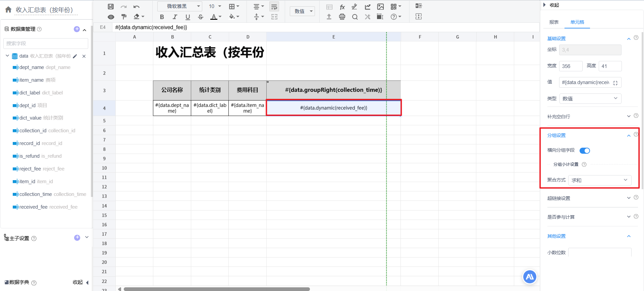Click the print icon
The image size is (644, 291).
[x=342, y=17]
